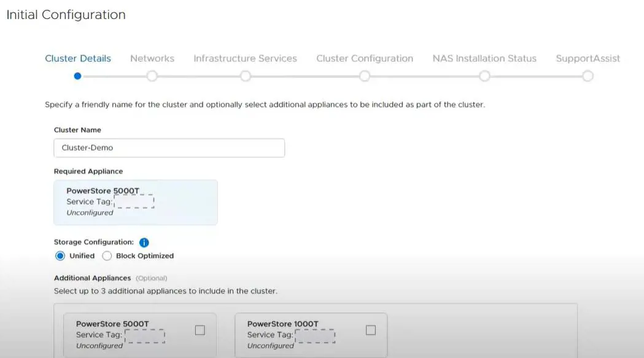Click the Cluster Name input field
The height and width of the screenshot is (358, 644).
[x=169, y=148]
